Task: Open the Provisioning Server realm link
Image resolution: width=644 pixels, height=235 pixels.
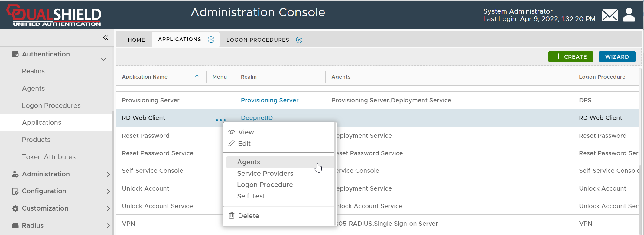Action: tap(269, 100)
